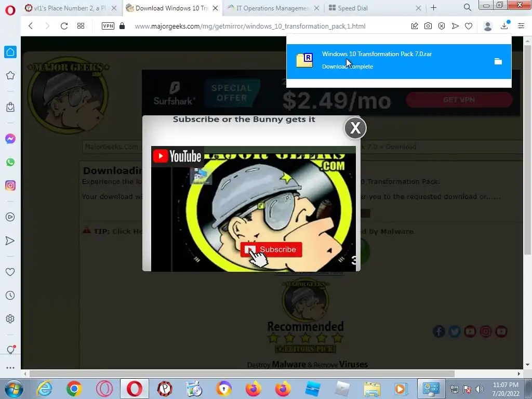Image resolution: width=532 pixels, height=399 pixels.
Task: Open the Easy Setup settings icon
Action: click(521, 26)
